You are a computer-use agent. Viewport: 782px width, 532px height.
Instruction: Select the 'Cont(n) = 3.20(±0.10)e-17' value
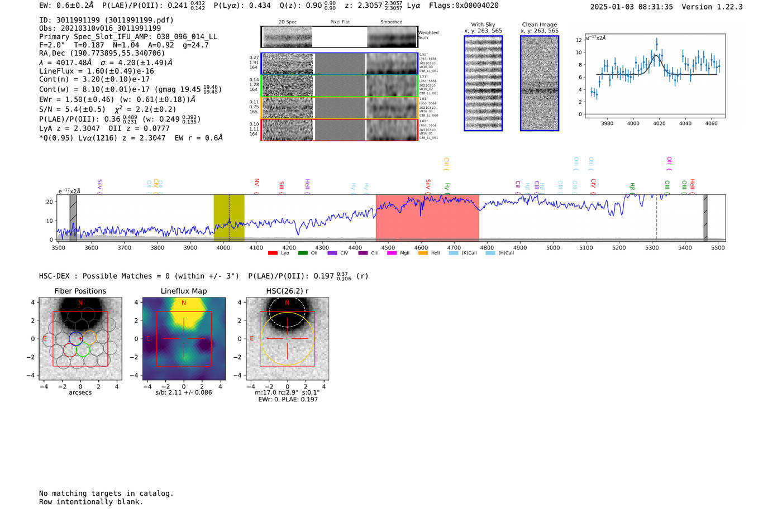tap(94, 79)
